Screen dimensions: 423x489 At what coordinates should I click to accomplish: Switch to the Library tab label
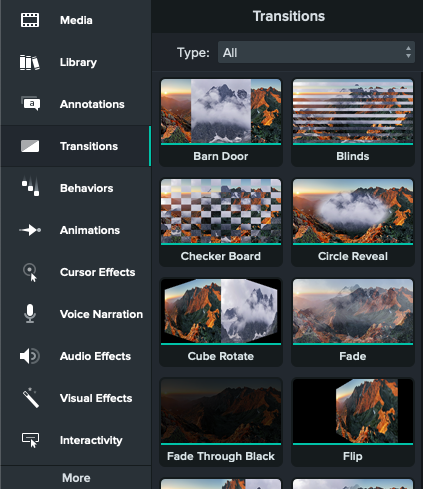pyautogui.click(x=78, y=62)
